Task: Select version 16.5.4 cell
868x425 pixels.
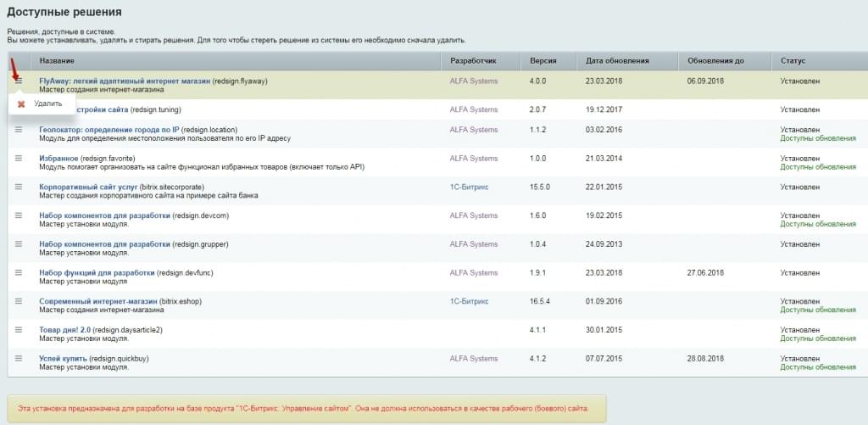Action: click(539, 301)
